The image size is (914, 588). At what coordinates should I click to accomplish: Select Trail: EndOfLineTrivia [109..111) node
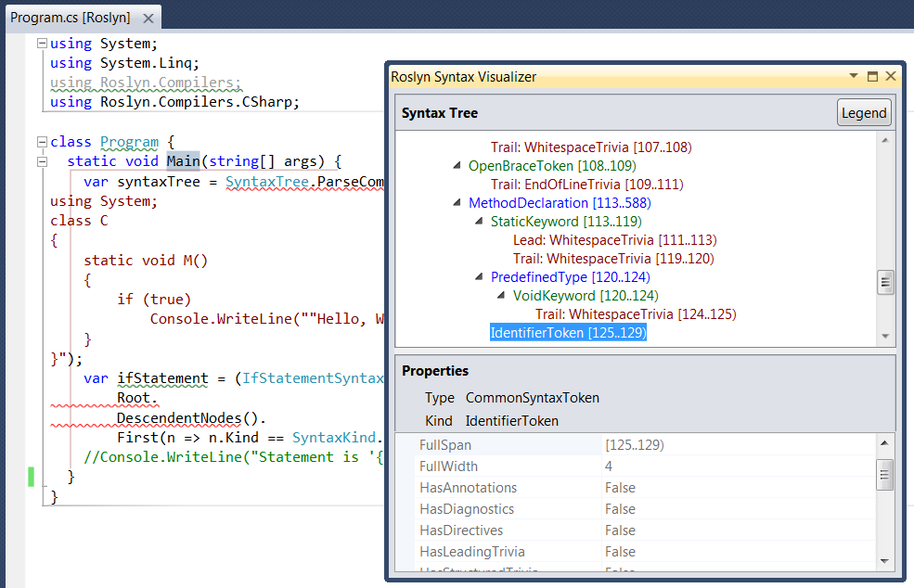pyautogui.click(x=587, y=185)
